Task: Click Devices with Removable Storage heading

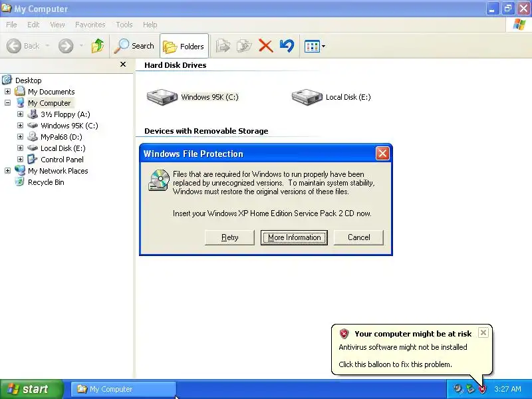Action: point(206,131)
